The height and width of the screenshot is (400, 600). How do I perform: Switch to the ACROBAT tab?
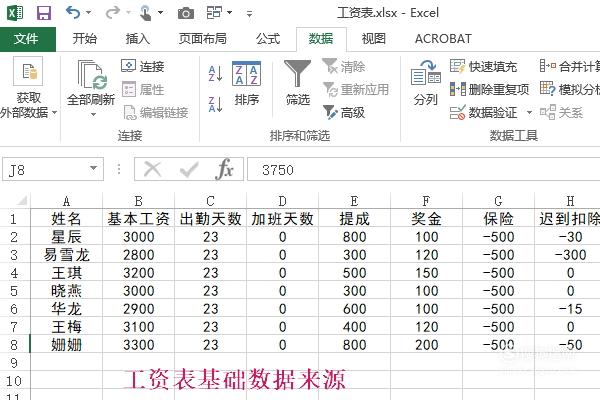pyautogui.click(x=443, y=39)
